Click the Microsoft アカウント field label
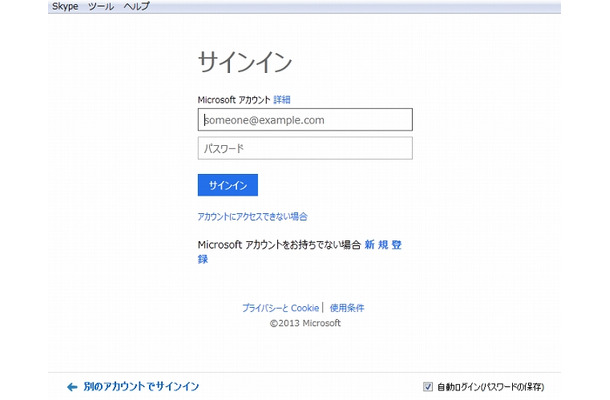The image size is (610, 400). [234, 100]
